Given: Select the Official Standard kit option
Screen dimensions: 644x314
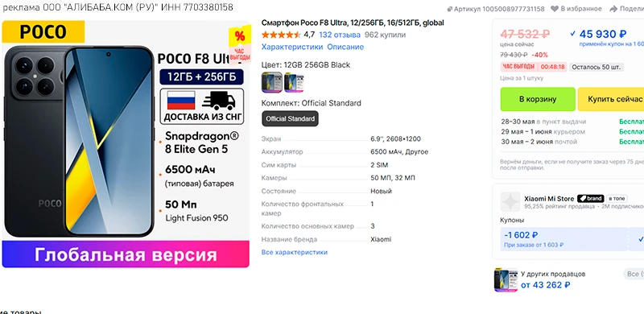Looking at the screenshot, I should (x=290, y=119).
